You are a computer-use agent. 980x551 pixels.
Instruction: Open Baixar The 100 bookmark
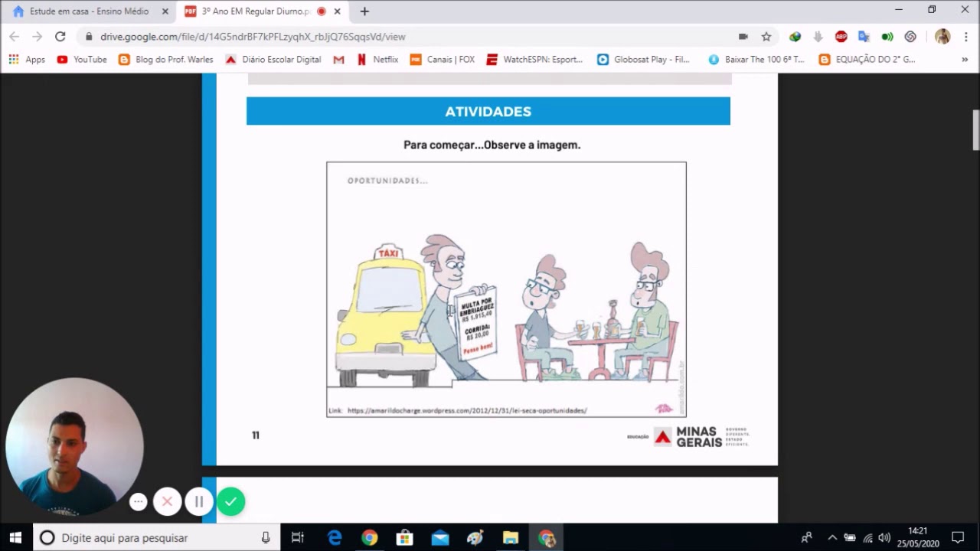756,59
